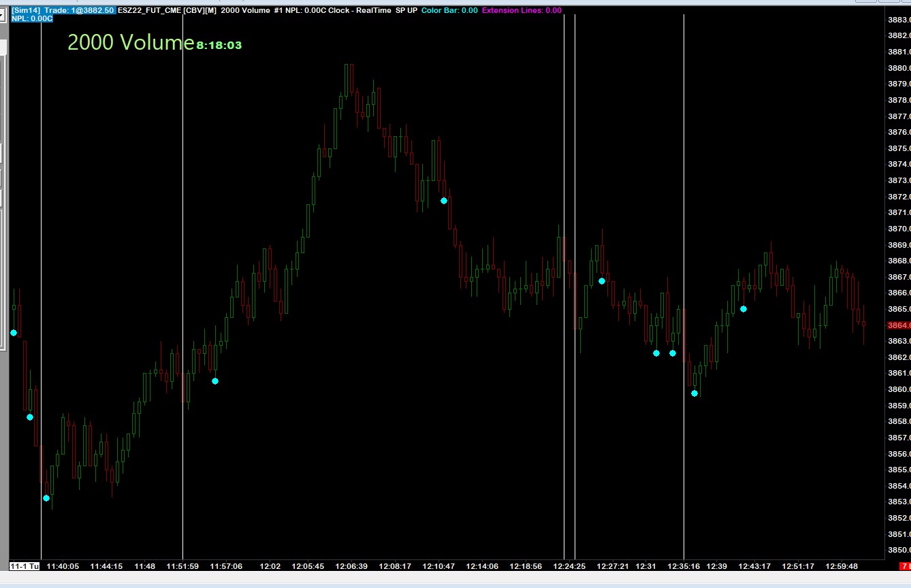Click the 3850 price scale label

coord(899,550)
